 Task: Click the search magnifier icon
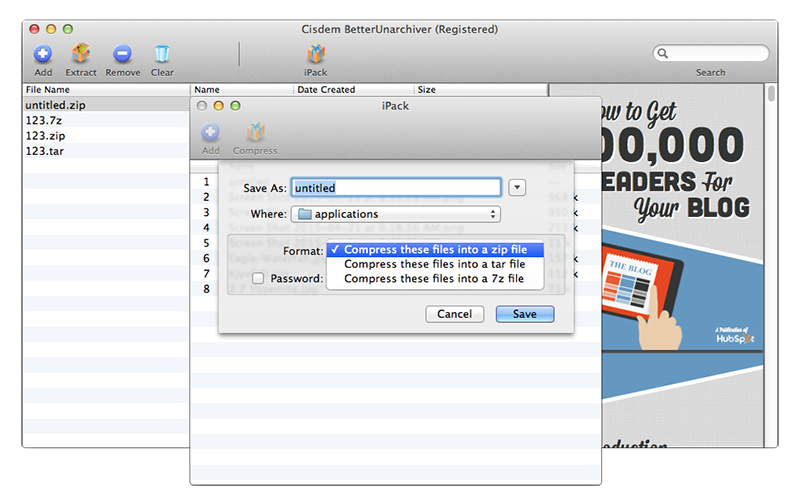662,53
